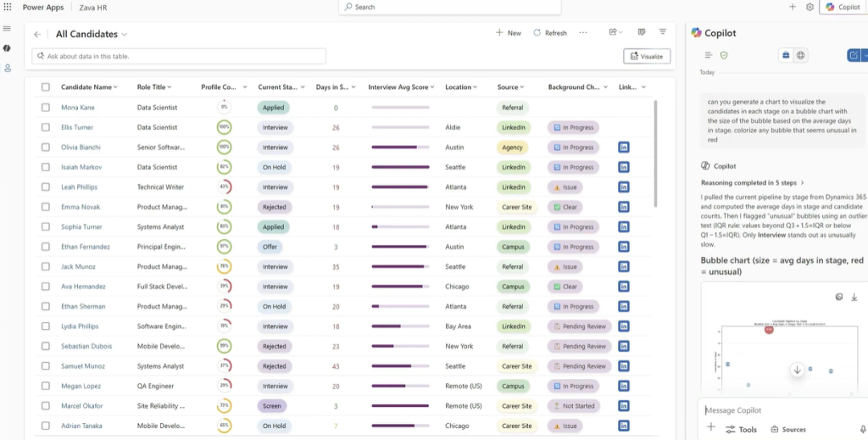Screen dimensions: 868x440
Task: Refresh the candidates table
Action: 551,33
